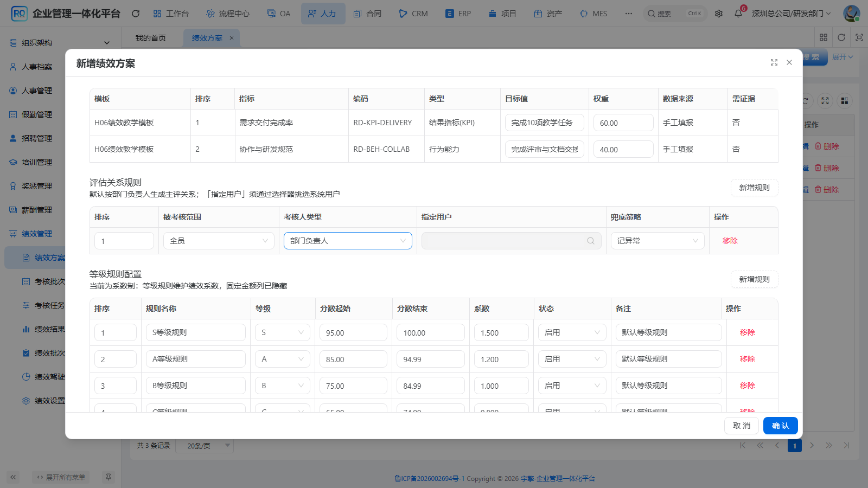Click the 系数 field showing 1.500
Image resolution: width=868 pixels, height=488 pixels.
click(501, 332)
